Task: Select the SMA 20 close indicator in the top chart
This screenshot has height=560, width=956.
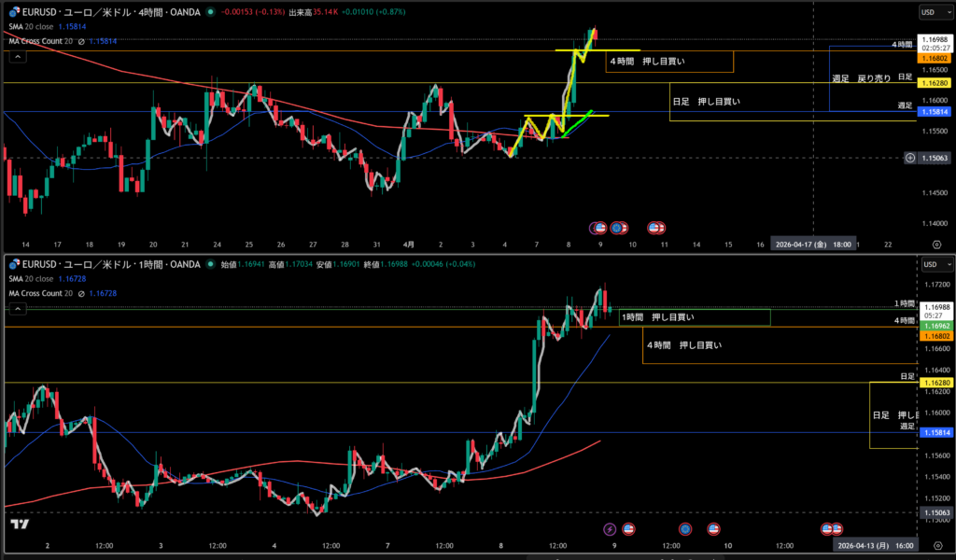Action: pyautogui.click(x=37, y=26)
